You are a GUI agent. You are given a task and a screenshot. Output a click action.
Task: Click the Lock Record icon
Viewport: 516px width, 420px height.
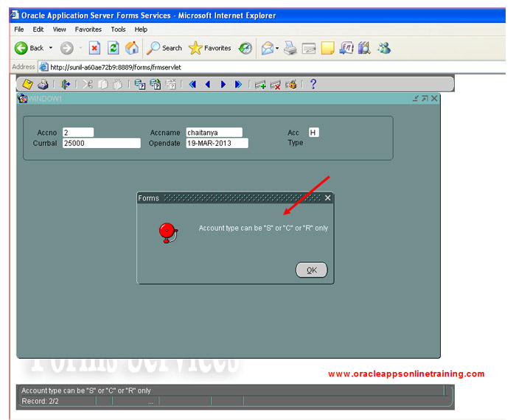point(291,85)
